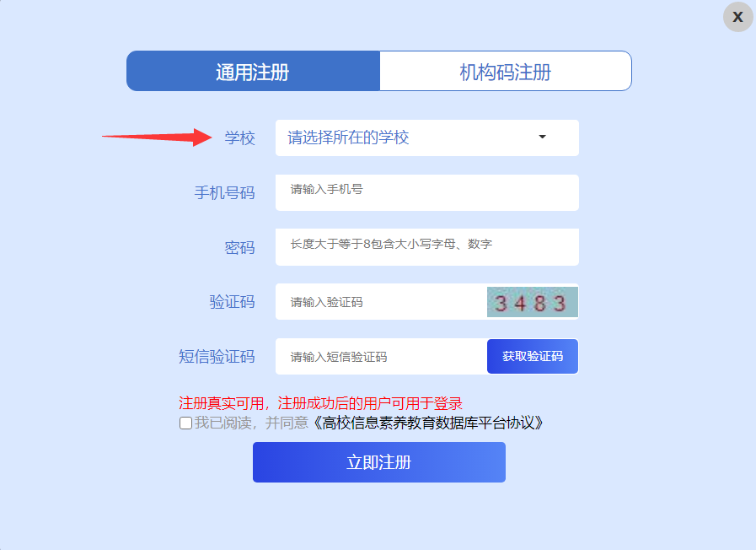Click the 立即注册 submit button
The width and height of the screenshot is (756, 550).
click(379, 462)
